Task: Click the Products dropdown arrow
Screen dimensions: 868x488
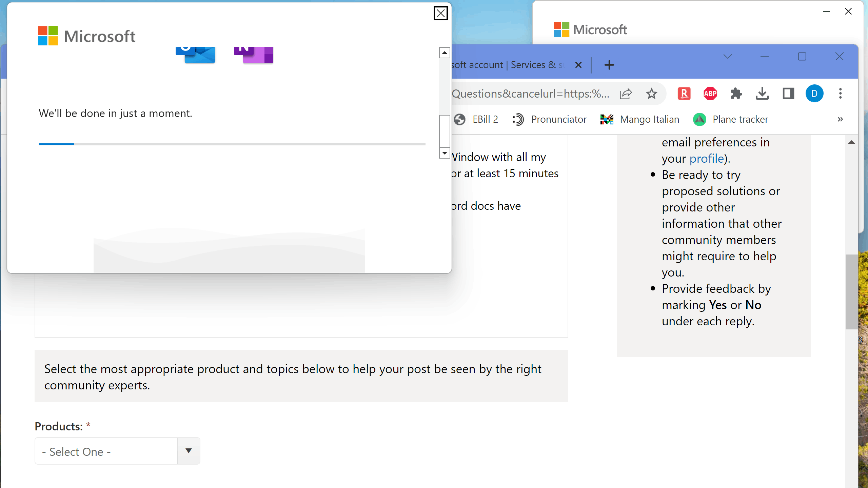Action: 189,451
